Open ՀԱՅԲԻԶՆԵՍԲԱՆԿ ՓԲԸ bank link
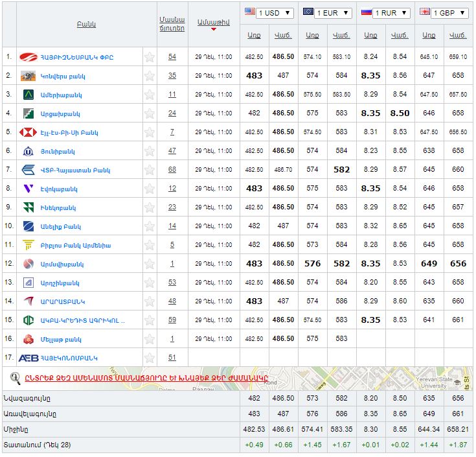This screenshot has height=457, width=476. point(77,57)
